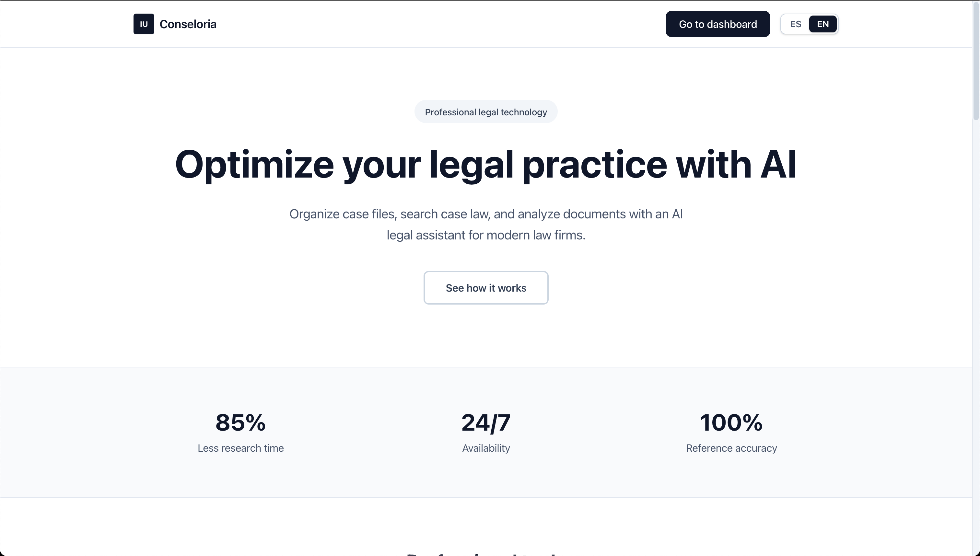Click the hero subtitle paragraph
The height and width of the screenshot is (556, 980).
click(x=485, y=224)
